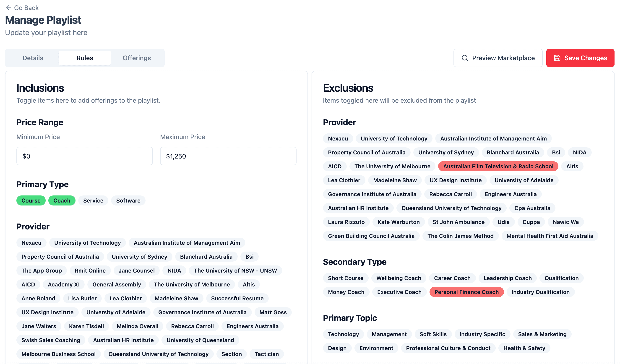Select the Rules tab
This screenshot has width=620, height=364.
85,58
